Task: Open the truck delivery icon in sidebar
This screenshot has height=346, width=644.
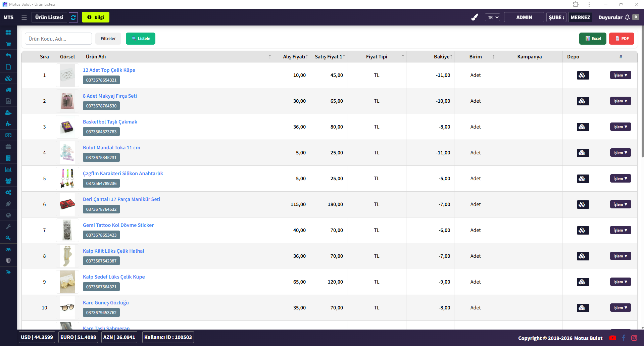Action: tap(8, 90)
